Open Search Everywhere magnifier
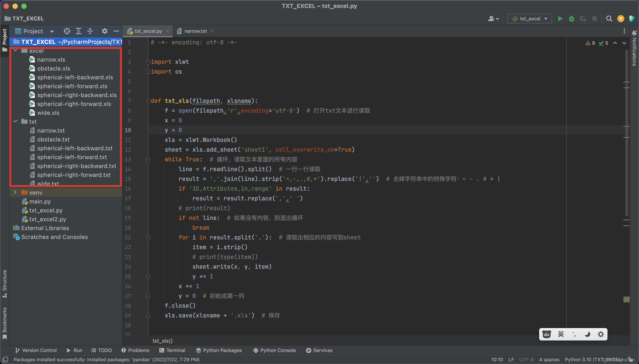The width and height of the screenshot is (639, 364). pos(609,19)
